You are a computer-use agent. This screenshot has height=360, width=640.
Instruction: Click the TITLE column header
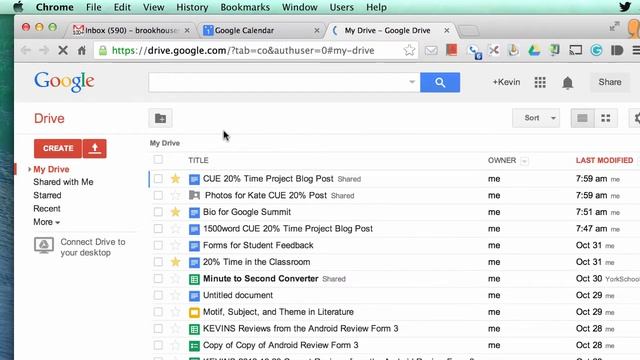coord(198,160)
